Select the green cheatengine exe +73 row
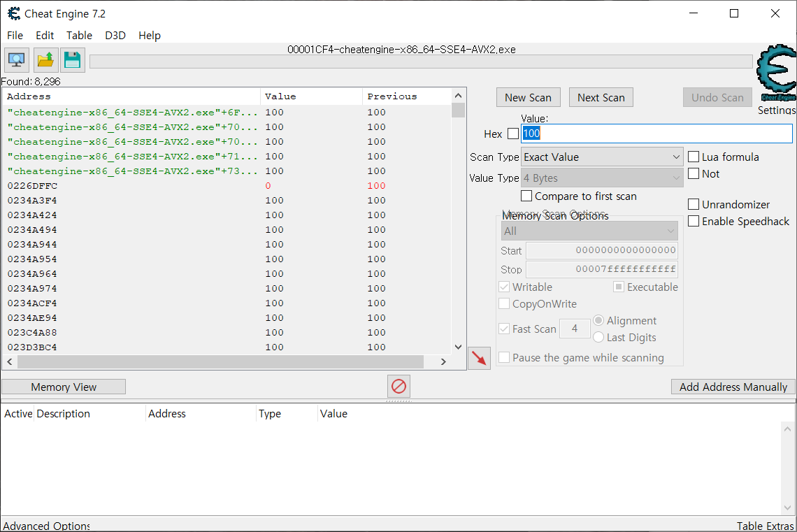The width and height of the screenshot is (797, 532). (x=227, y=171)
